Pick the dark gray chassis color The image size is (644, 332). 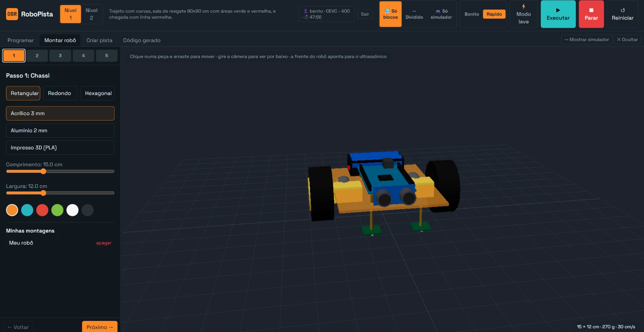click(88, 210)
